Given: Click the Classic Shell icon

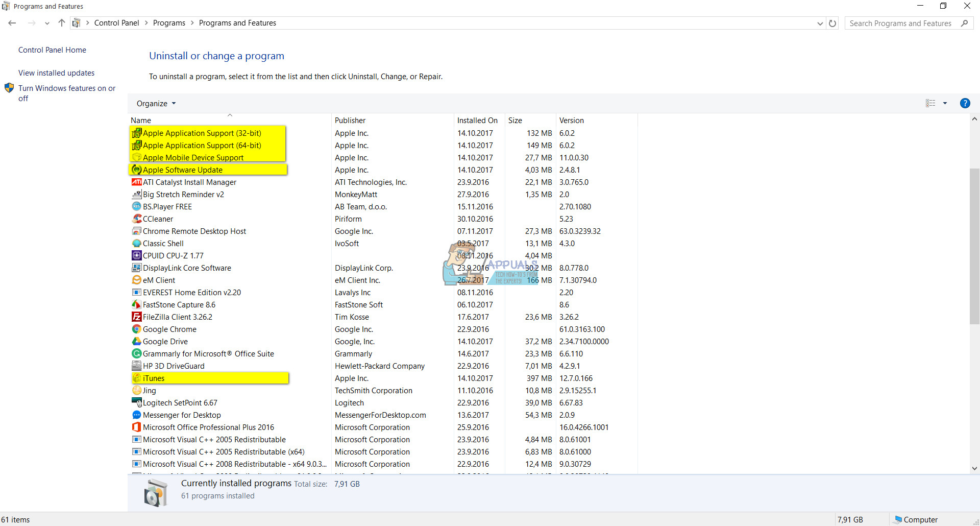Looking at the screenshot, I should coord(137,244).
